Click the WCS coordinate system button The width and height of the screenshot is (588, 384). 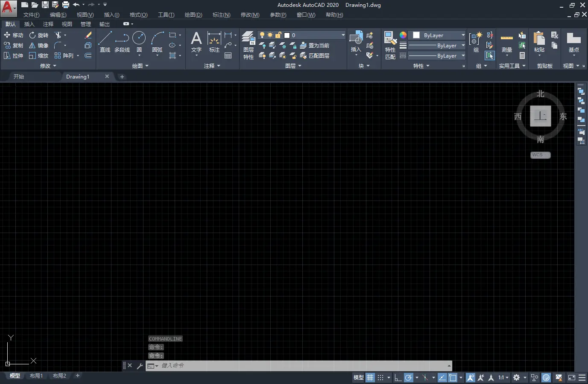pyautogui.click(x=540, y=155)
